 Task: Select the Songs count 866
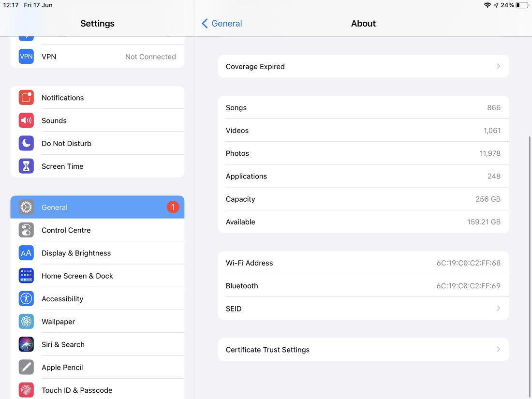494,107
